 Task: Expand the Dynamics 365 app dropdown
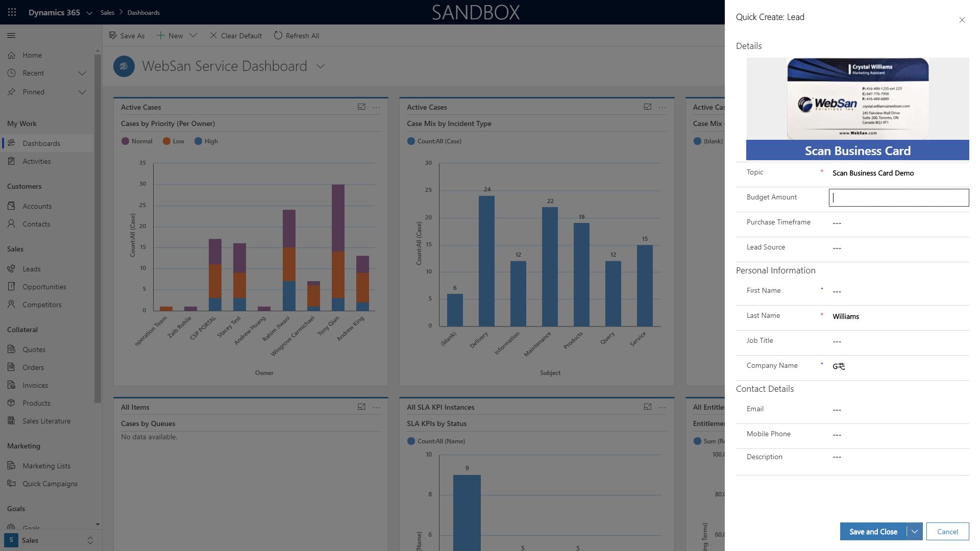(89, 13)
